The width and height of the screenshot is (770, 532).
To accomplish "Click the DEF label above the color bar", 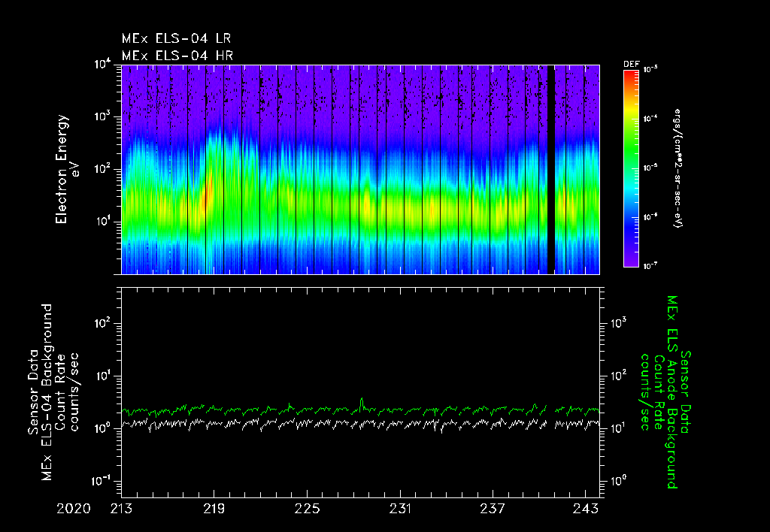I will click(x=632, y=65).
